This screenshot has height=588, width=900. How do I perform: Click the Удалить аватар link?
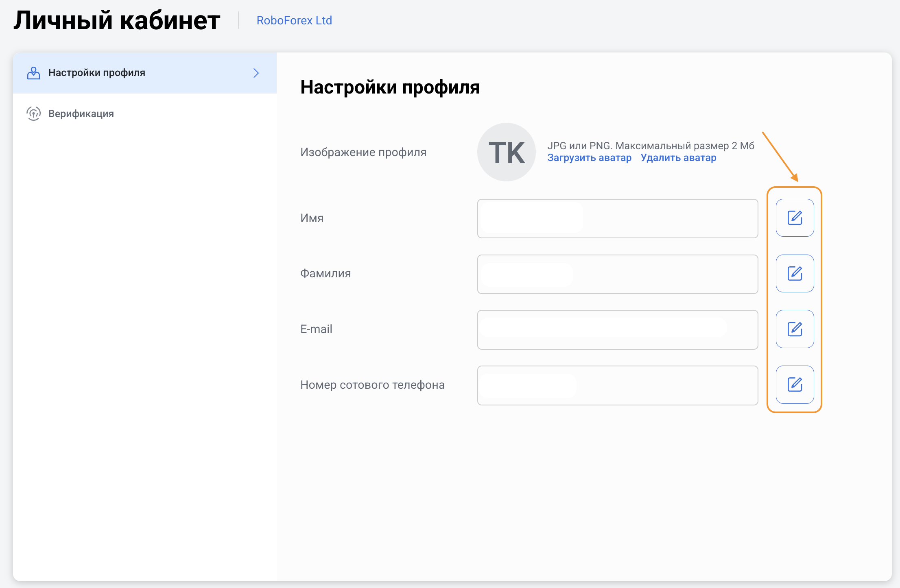pyautogui.click(x=678, y=158)
